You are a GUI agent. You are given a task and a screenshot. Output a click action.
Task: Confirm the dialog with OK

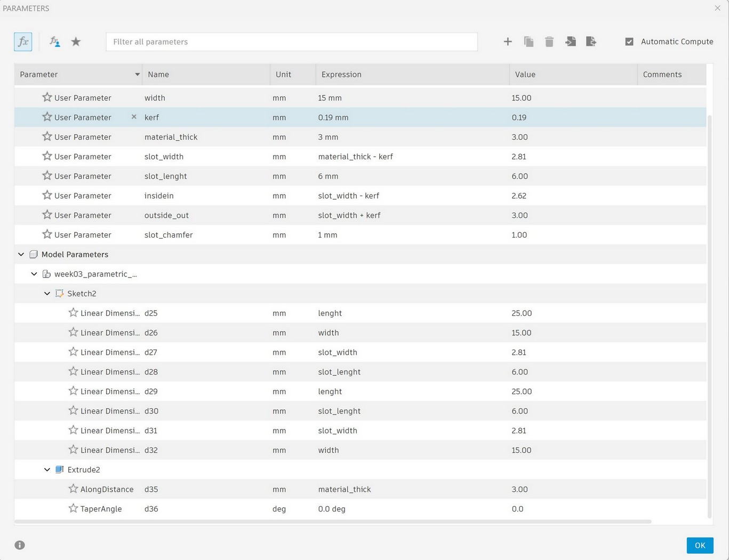(700, 545)
